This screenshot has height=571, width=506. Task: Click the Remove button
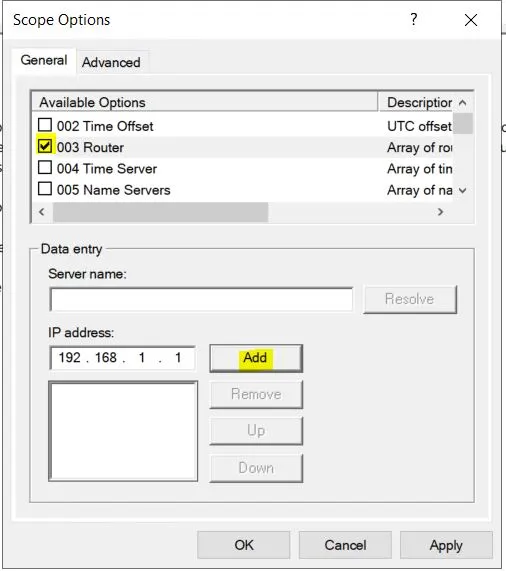(x=256, y=394)
